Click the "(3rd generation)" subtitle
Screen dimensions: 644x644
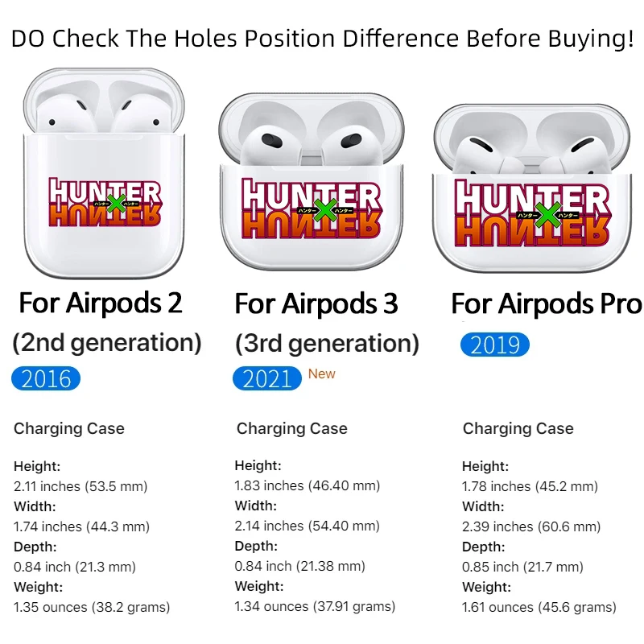(327, 345)
